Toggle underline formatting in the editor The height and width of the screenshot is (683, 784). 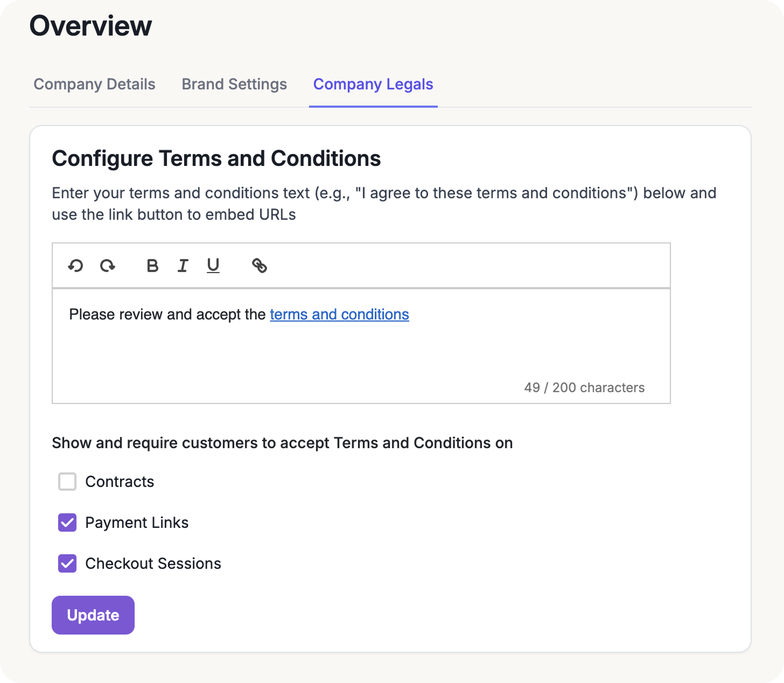213,266
